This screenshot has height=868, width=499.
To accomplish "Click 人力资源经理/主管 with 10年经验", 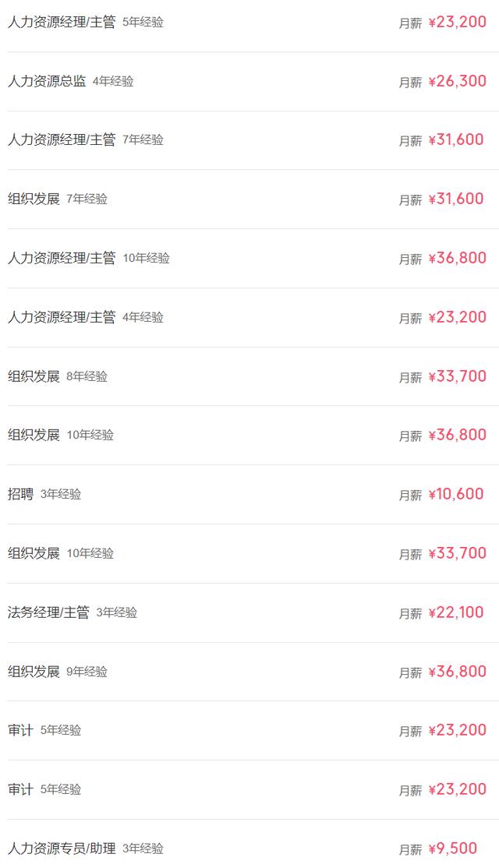I will pos(62,258).
